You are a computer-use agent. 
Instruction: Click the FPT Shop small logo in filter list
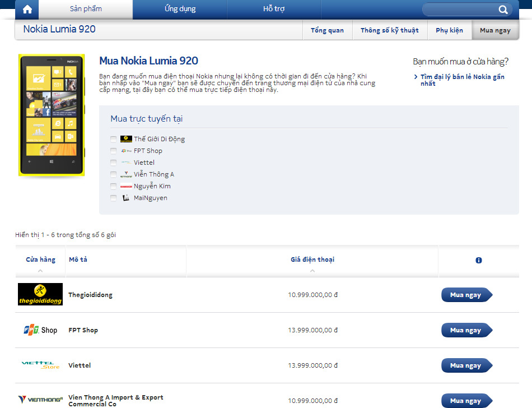tap(126, 151)
